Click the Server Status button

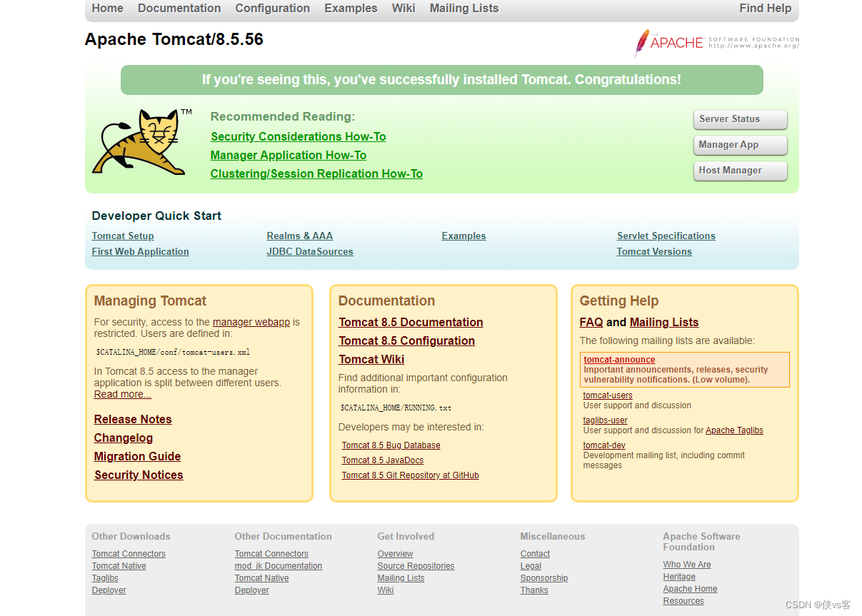click(740, 119)
